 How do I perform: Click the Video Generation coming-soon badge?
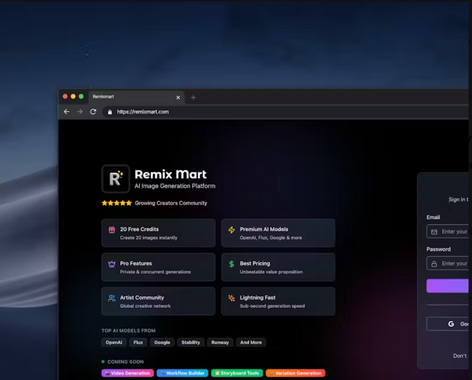128,373
